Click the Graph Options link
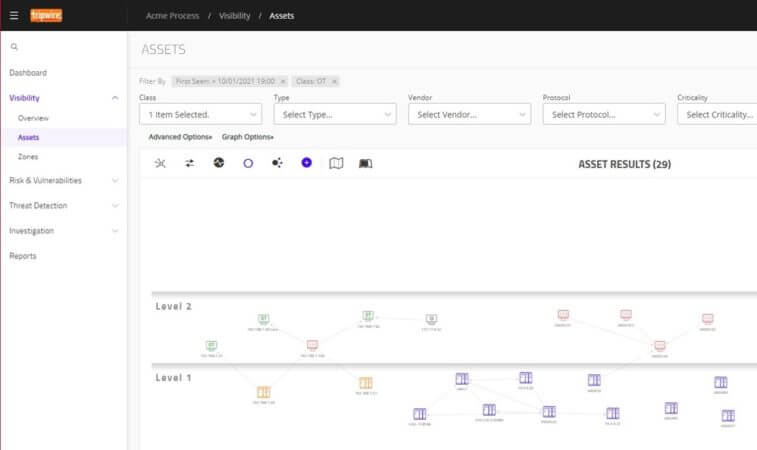This screenshot has height=450, width=757. pyautogui.click(x=247, y=137)
